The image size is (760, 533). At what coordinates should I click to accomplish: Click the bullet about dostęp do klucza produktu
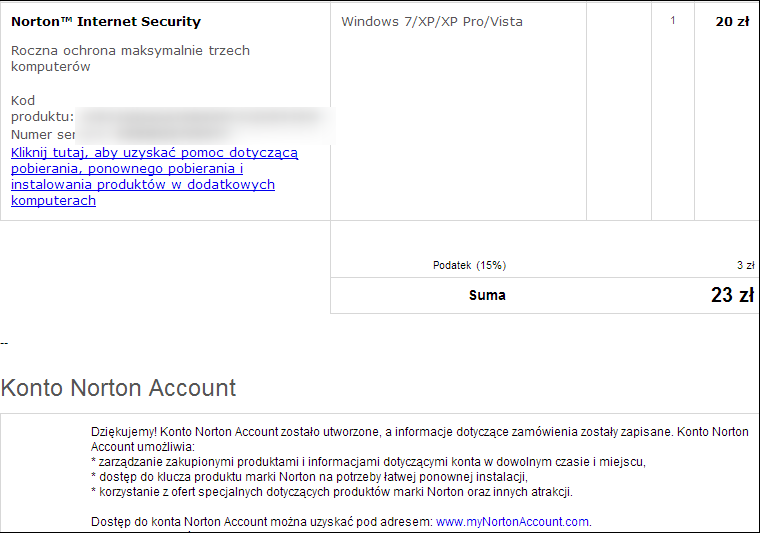309,477
